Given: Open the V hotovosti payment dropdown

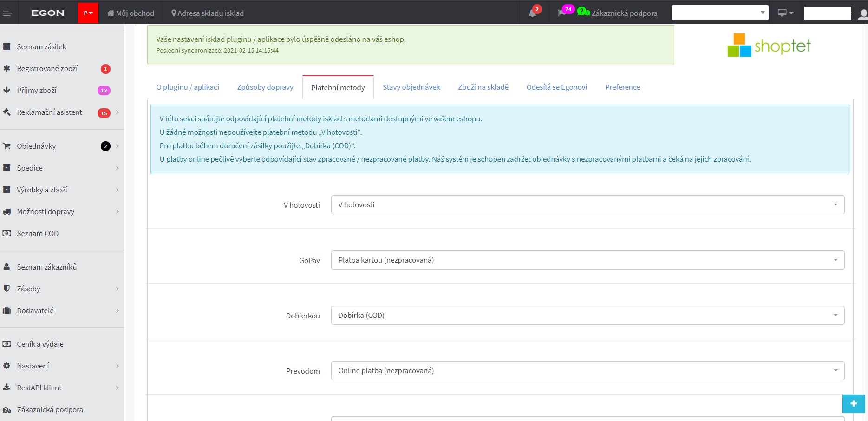Looking at the screenshot, I should 587,204.
